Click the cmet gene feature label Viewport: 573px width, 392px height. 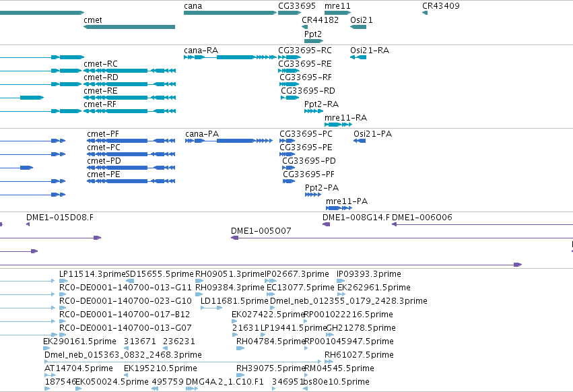click(x=93, y=20)
